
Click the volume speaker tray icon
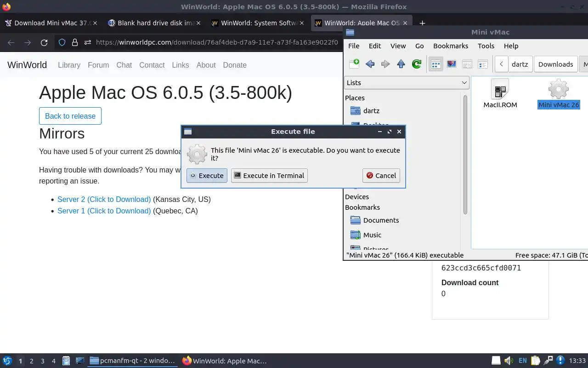click(509, 361)
